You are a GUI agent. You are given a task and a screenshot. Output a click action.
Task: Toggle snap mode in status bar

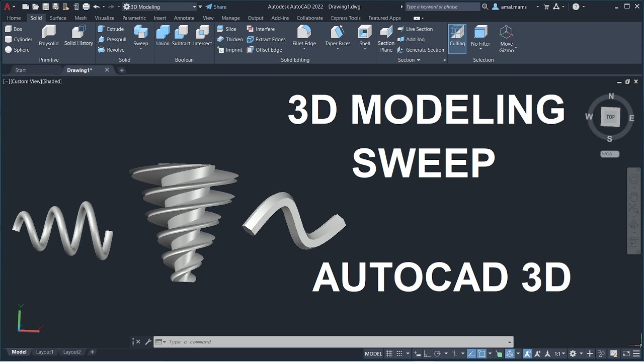pyautogui.click(x=399, y=353)
